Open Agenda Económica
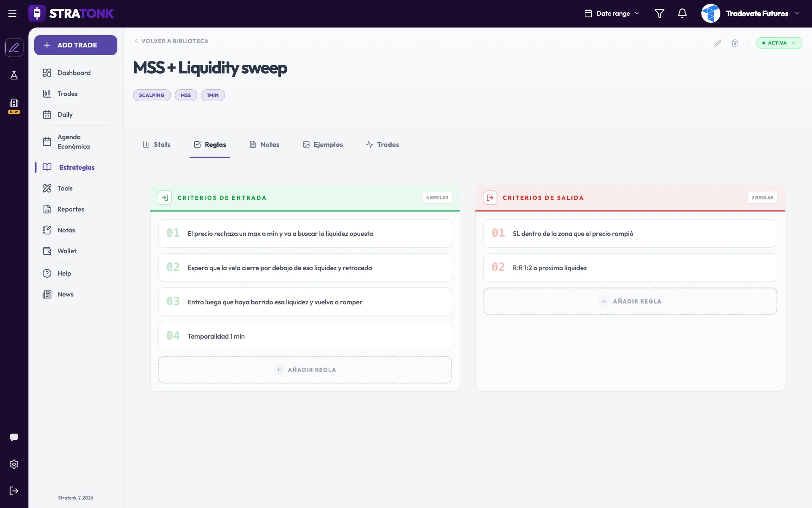This screenshot has height=508, width=812. pyautogui.click(x=66, y=142)
